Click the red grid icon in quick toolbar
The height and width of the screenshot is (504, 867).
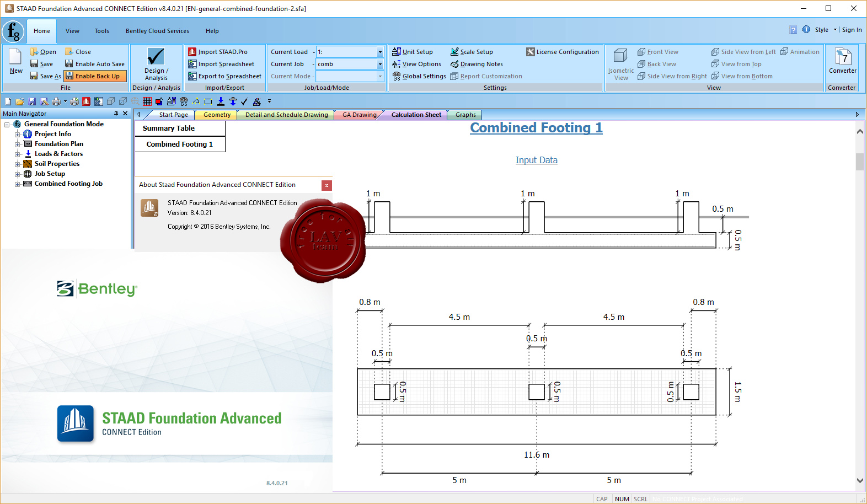[x=147, y=101]
